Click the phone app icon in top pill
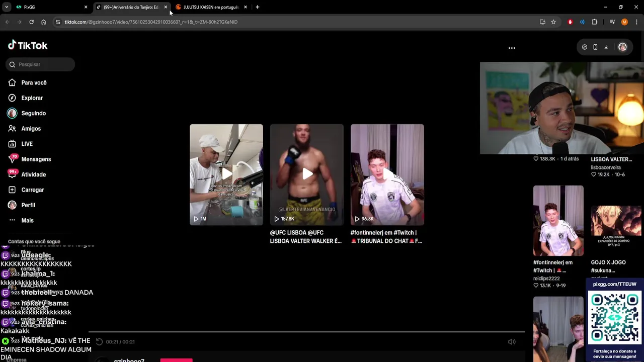 (595, 47)
